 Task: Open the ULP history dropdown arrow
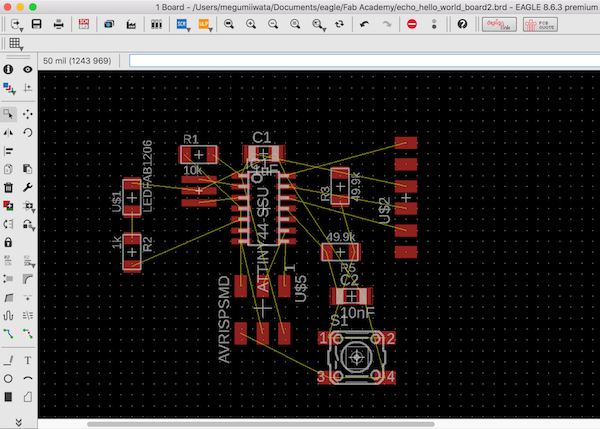[210, 29]
